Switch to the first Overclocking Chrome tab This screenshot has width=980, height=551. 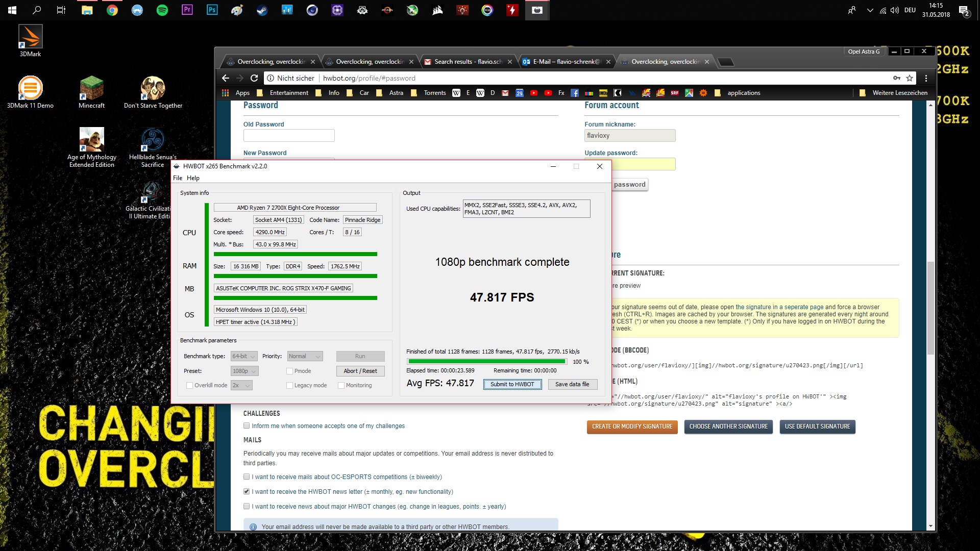(271, 62)
